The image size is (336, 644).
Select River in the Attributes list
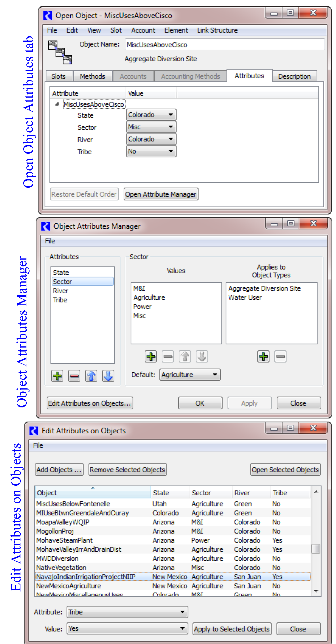[60, 291]
